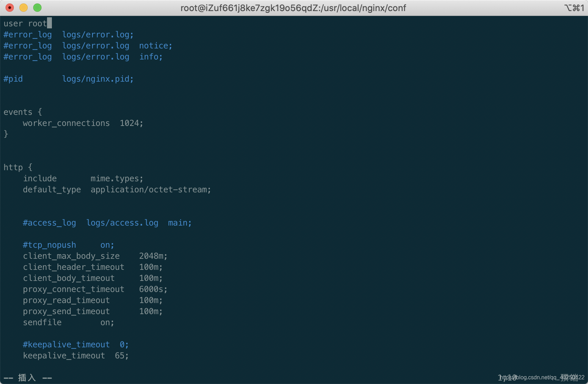Click the '#pid' comment text

click(13, 79)
